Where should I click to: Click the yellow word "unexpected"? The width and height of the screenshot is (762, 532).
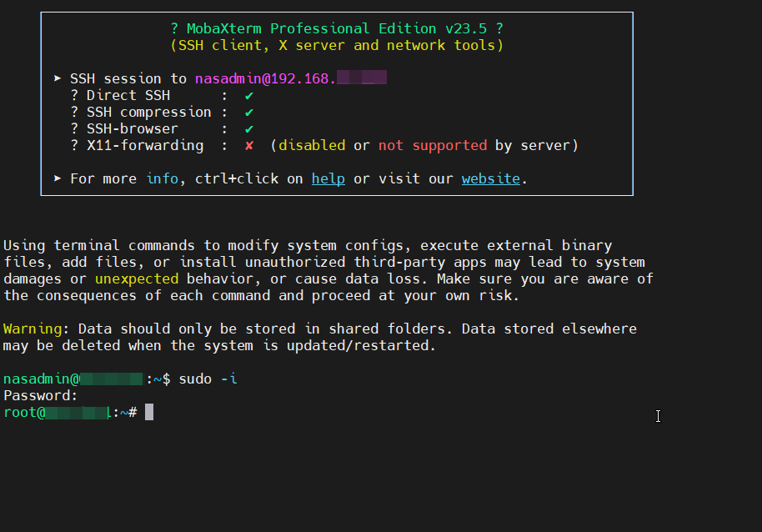tap(136, 279)
